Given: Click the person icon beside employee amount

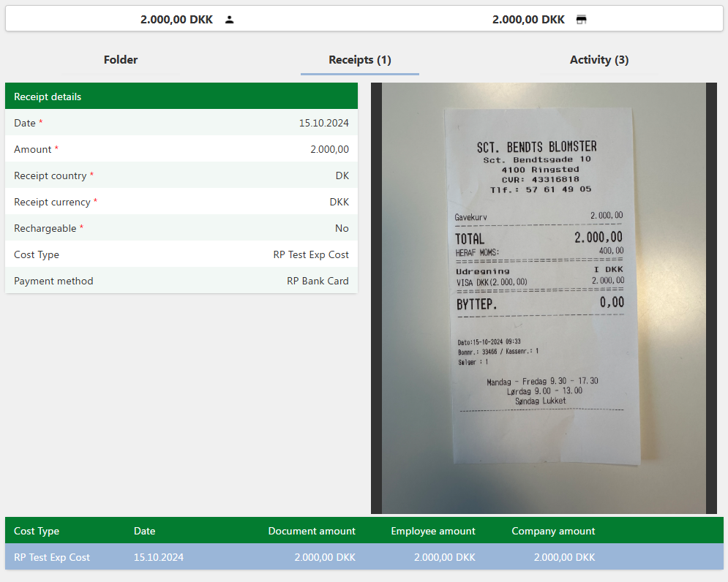Looking at the screenshot, I should click(229, 20).
